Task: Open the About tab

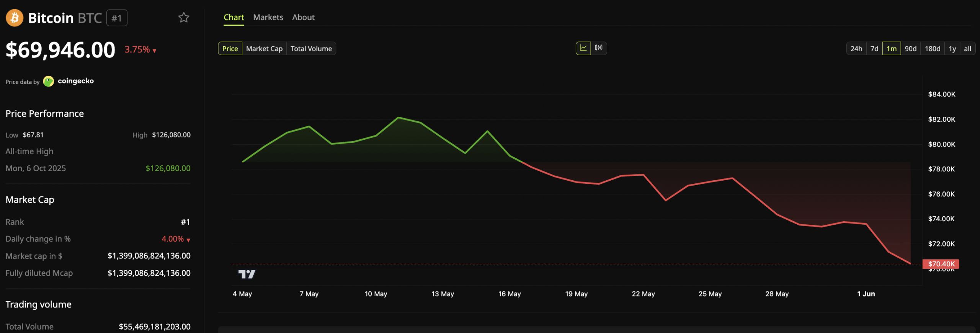Action: [303, 17]
